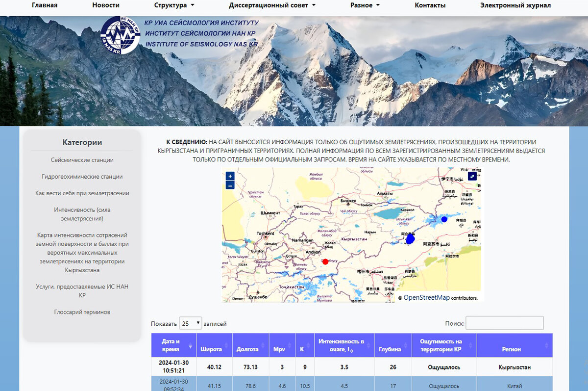Sort table by Глубина column
This screenshot has height=391, width=588.
click(x=393, y=345)
